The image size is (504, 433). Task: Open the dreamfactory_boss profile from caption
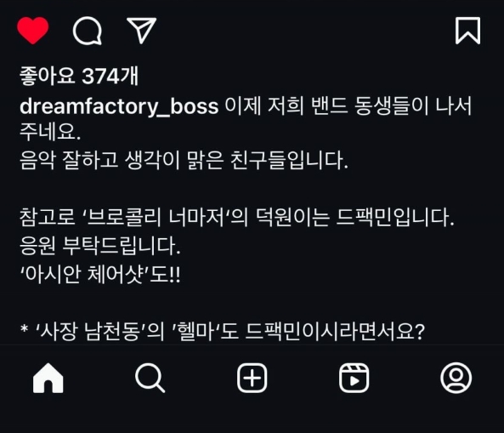pos(119,106)
